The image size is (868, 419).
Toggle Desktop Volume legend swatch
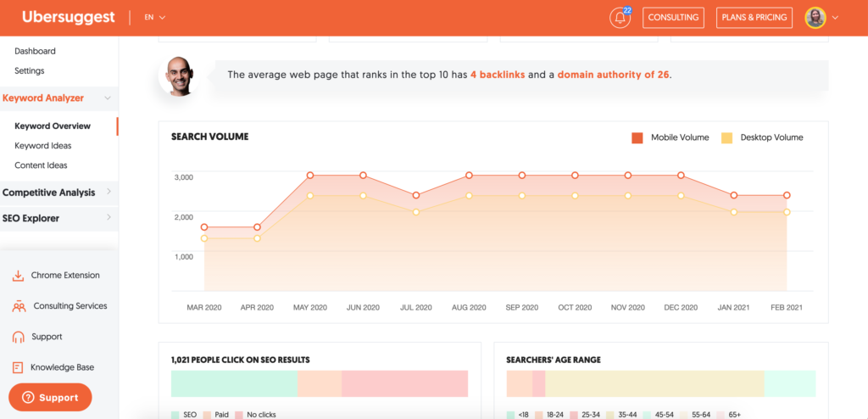coord(726,138)
